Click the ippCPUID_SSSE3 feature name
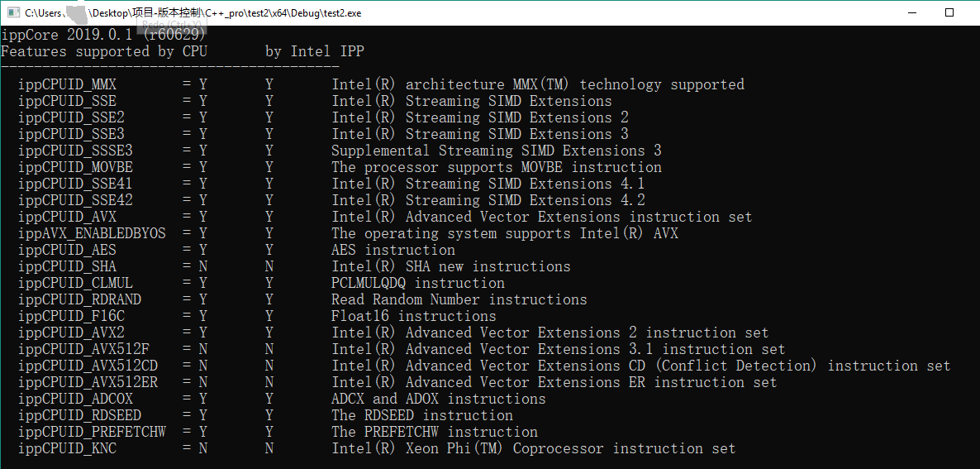980x469 pixels. (75, 151)
